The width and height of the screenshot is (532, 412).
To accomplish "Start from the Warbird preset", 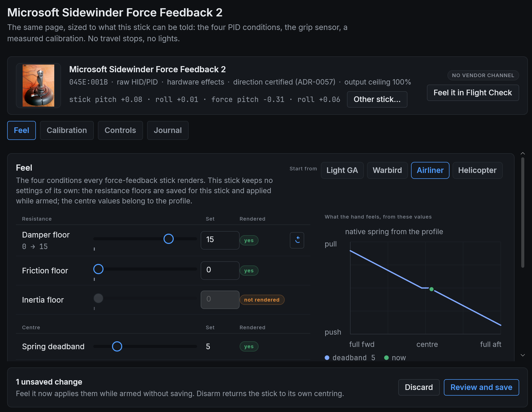I will [387, 170].
